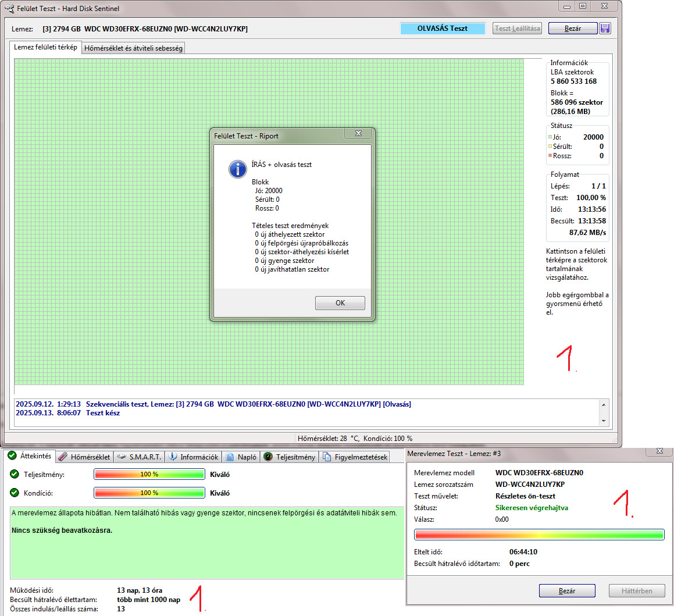
Task: Open the Információk tab
Action: point(194,457)
